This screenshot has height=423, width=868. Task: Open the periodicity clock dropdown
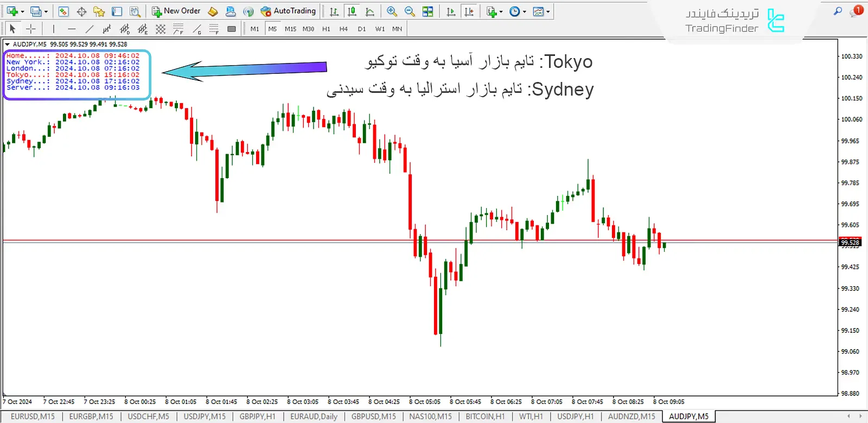tap(524, 11)
